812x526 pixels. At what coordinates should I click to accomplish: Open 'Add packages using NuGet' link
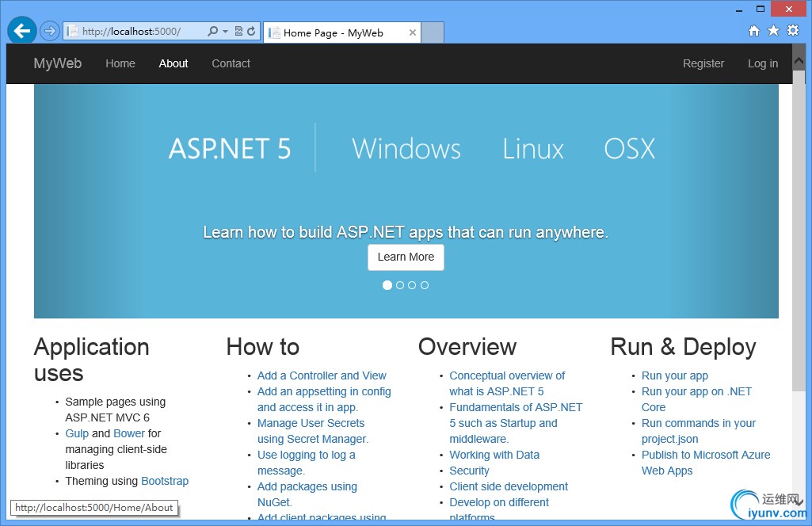307,494
